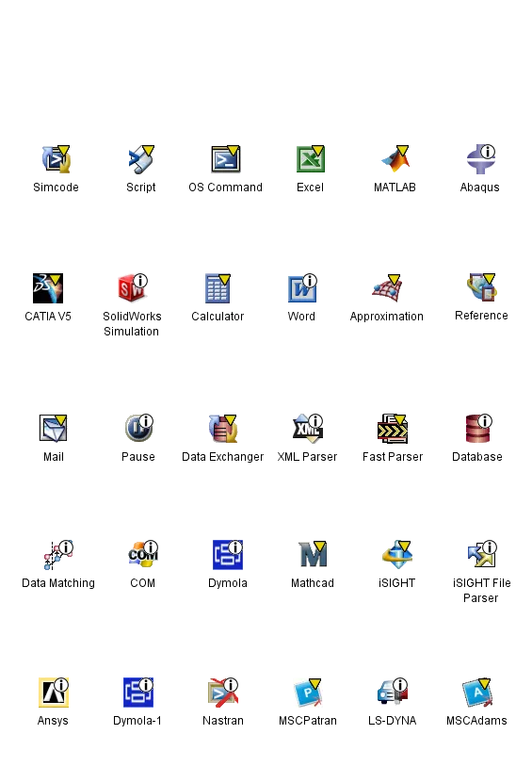Select the COM component icon
The height and width of the screenshot is (783, 532).
[143, 555]
